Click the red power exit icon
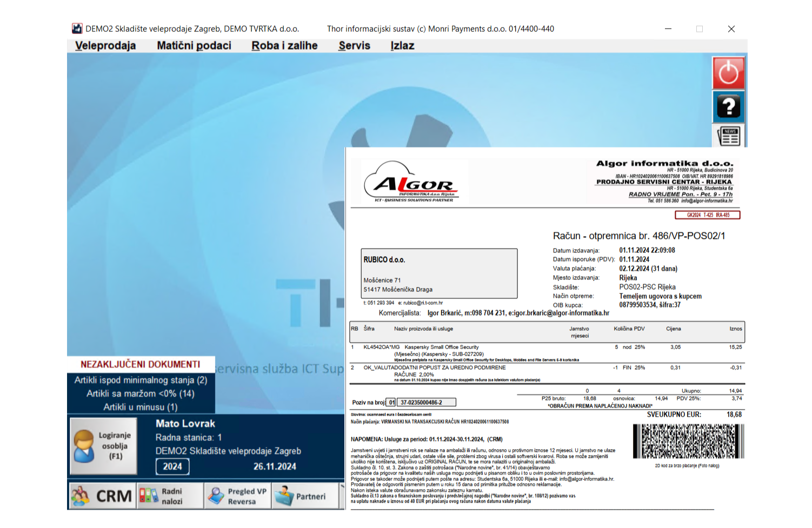The image size is (812, 528). [x=728, y=73]
